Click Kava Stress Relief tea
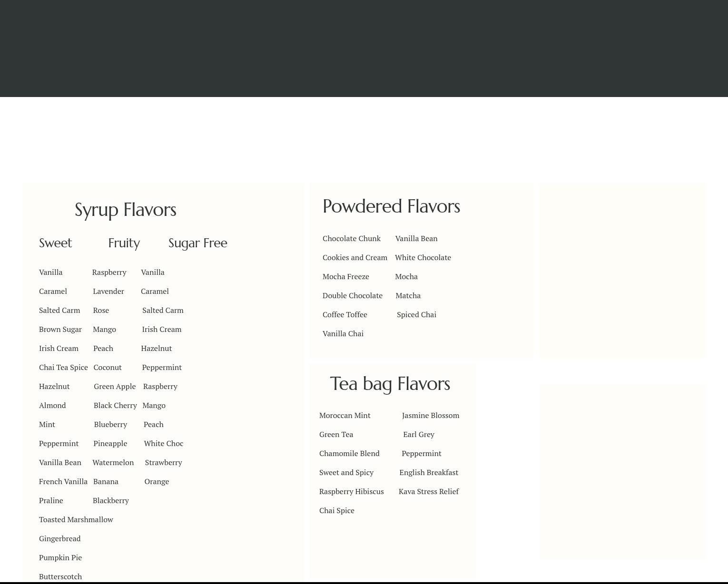Image resolution: width=728 pixels, height=584 pixels. click(x=429, y=491)
